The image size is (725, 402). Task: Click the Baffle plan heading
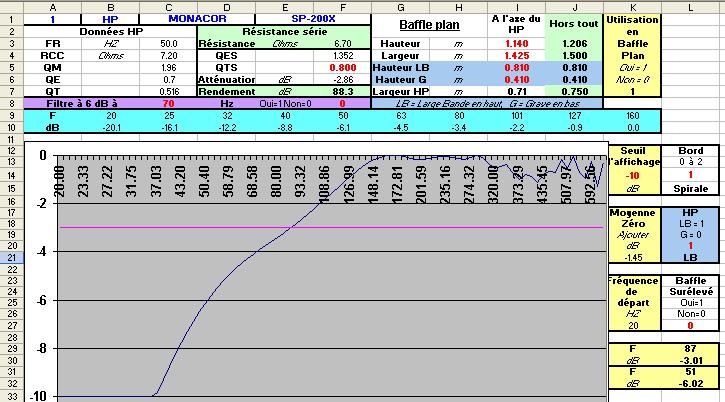(x=429, y=25)
